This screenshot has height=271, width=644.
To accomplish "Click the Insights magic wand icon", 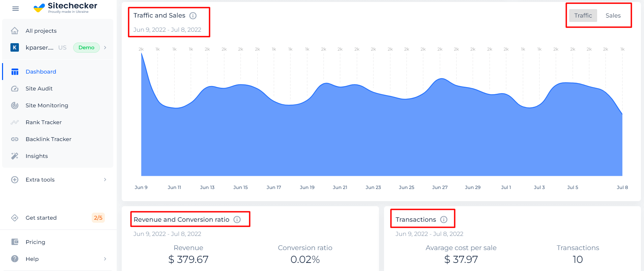I will [x=15, y=156].
